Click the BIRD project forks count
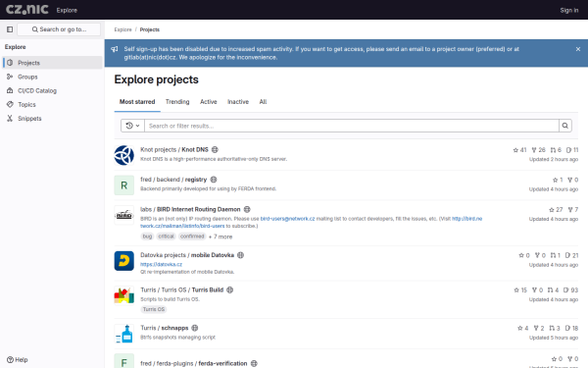This screenshot has height=368, width=588. pyautogui.click(x=572, y=210)
